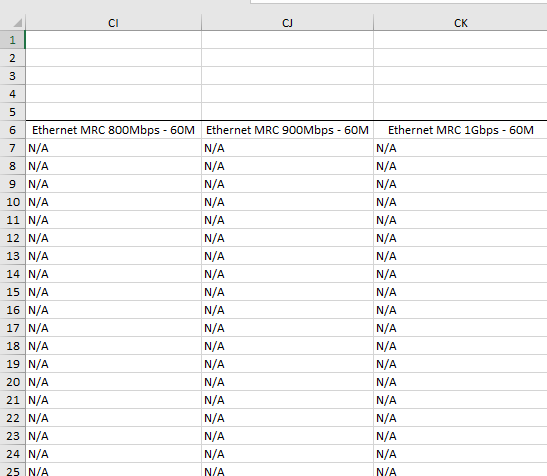Click the Ethernet MRC 800Mbps - 60M cell

pyautogui.click(x=113, y=130)
